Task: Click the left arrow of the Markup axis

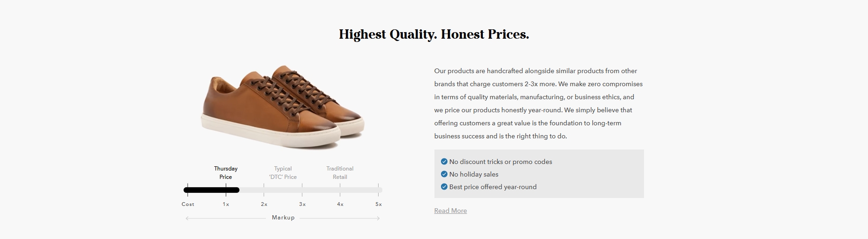Action: pyautogui.click(x=188, y=218)
